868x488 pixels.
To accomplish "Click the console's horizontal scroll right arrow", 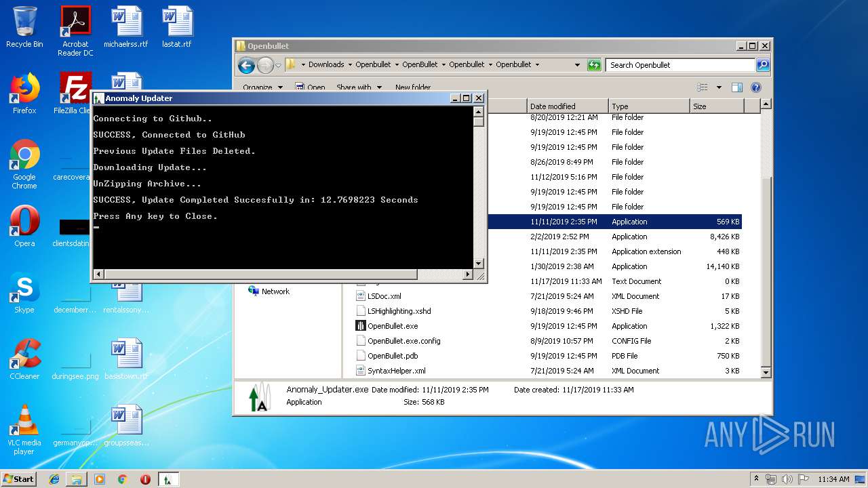I will 467,274.
